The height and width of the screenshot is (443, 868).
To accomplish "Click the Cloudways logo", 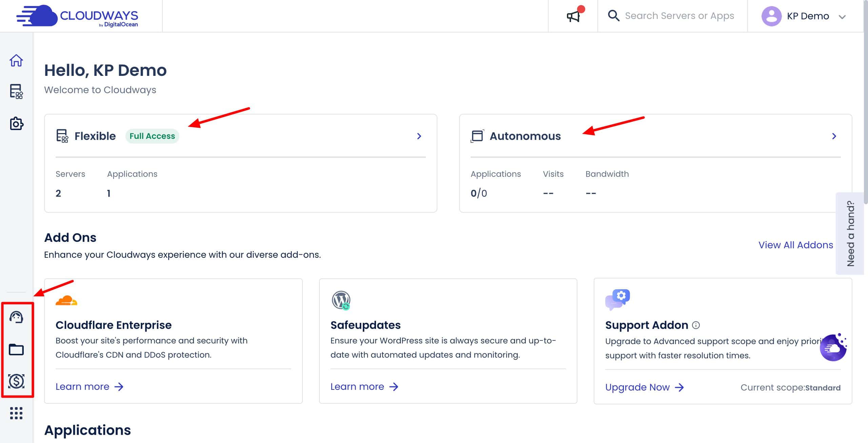I will (78, 16).
